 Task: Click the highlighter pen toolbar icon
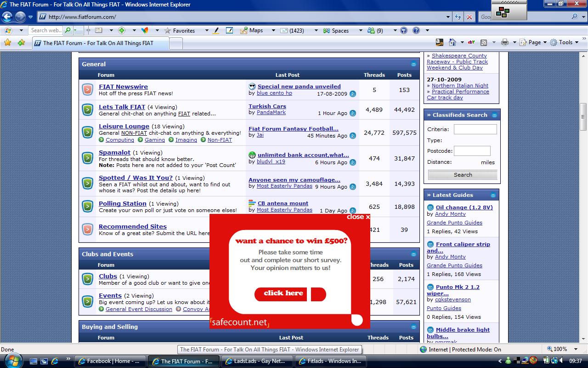(217, 30)
